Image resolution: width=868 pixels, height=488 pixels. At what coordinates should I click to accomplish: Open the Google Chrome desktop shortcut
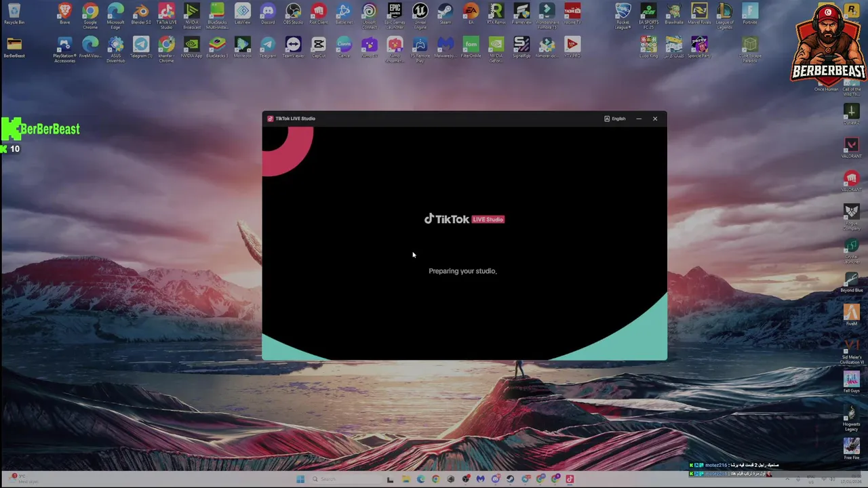90,16
